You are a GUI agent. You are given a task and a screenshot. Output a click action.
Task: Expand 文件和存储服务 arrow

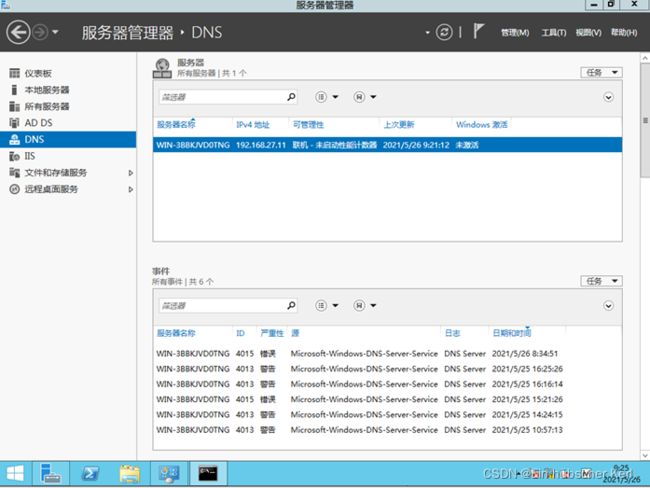click(131, 173)
